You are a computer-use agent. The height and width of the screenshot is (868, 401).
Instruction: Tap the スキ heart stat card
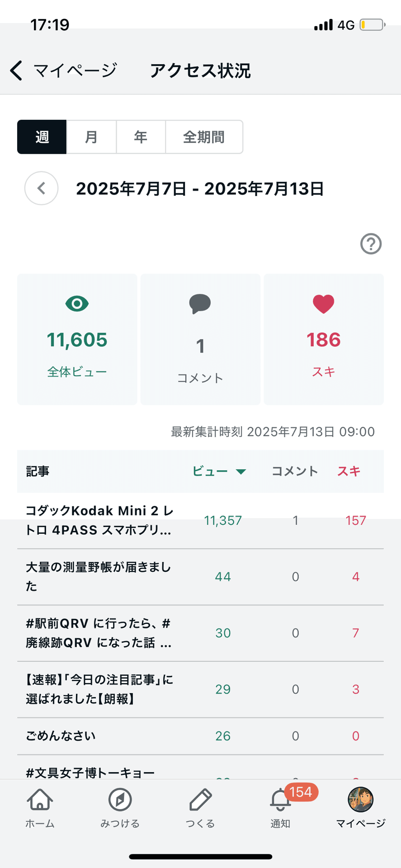coord(323,339)
